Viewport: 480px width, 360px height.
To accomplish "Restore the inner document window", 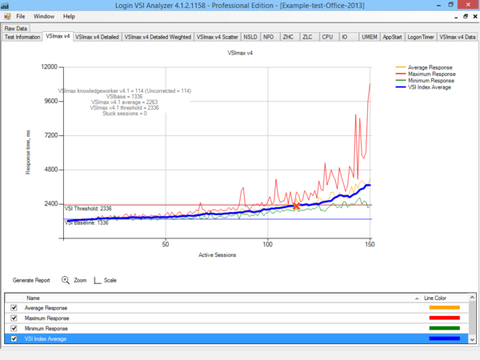I will 466,16.
